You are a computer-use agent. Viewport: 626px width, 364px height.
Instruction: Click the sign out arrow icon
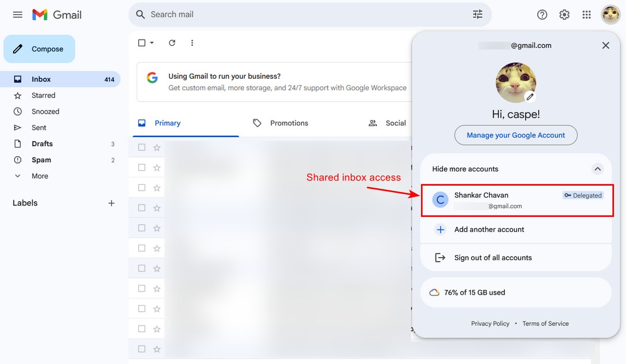440,258
